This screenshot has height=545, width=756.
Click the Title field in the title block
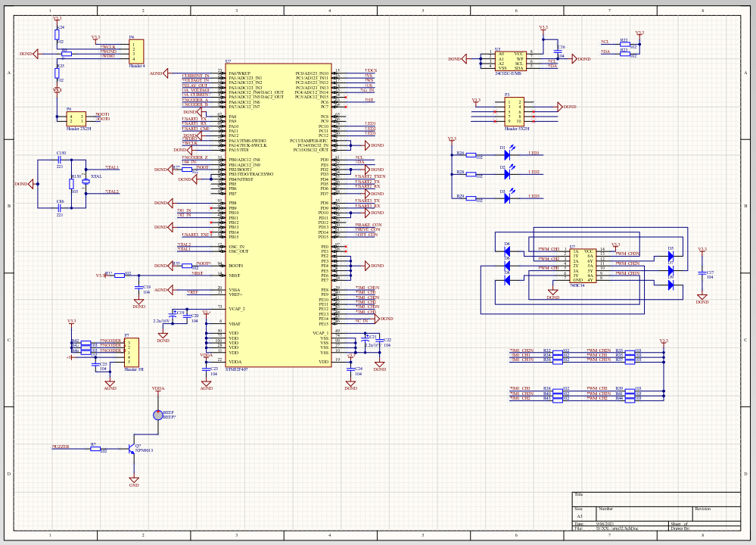click(656, 499)
